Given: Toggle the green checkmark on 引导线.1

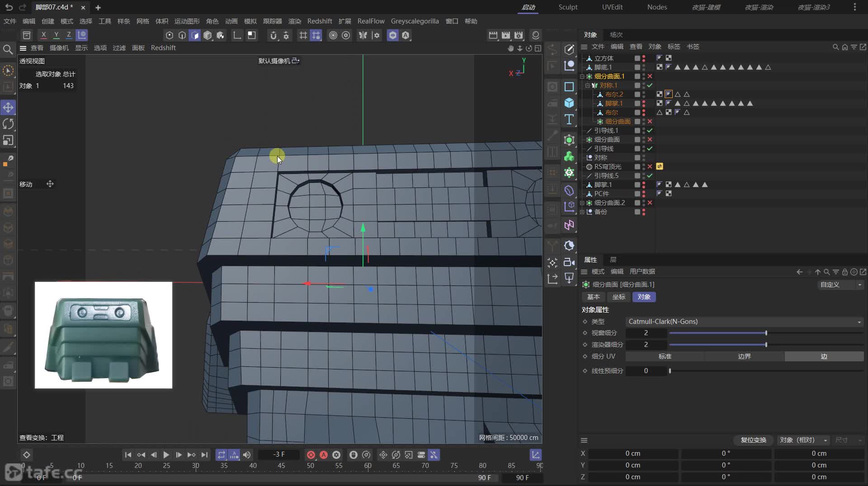Looking at the screenshot, I should [650, 131].
